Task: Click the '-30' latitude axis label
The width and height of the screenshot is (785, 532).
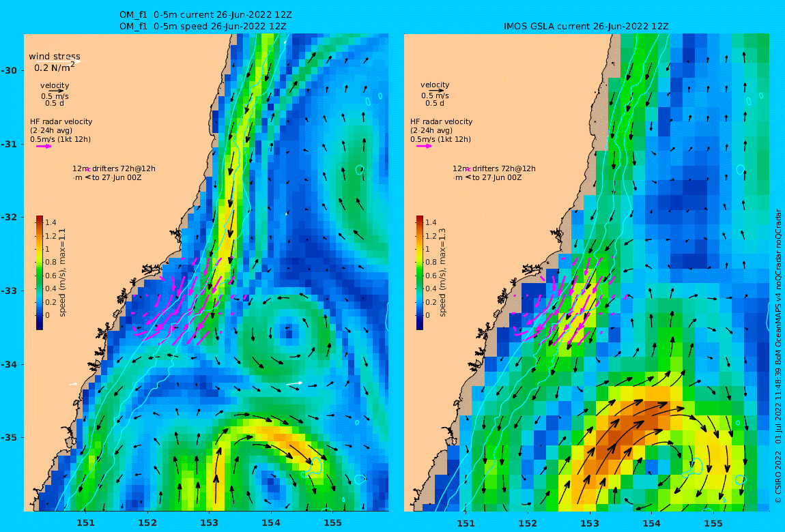Action: [8, 70]
